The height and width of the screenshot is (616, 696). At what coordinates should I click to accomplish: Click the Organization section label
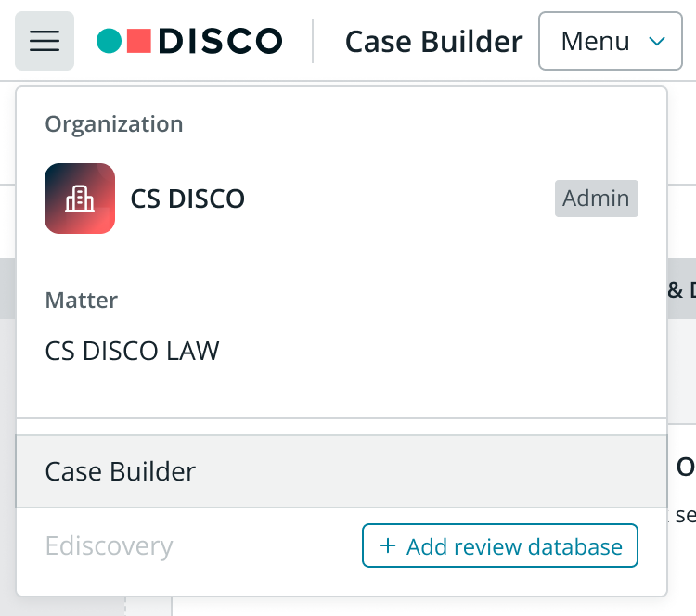point(114,124)
